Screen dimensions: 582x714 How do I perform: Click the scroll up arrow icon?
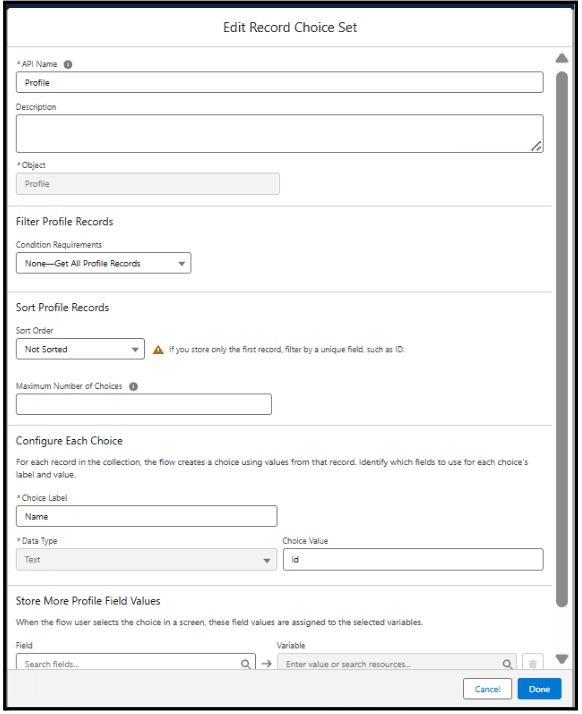pos(562,58)
